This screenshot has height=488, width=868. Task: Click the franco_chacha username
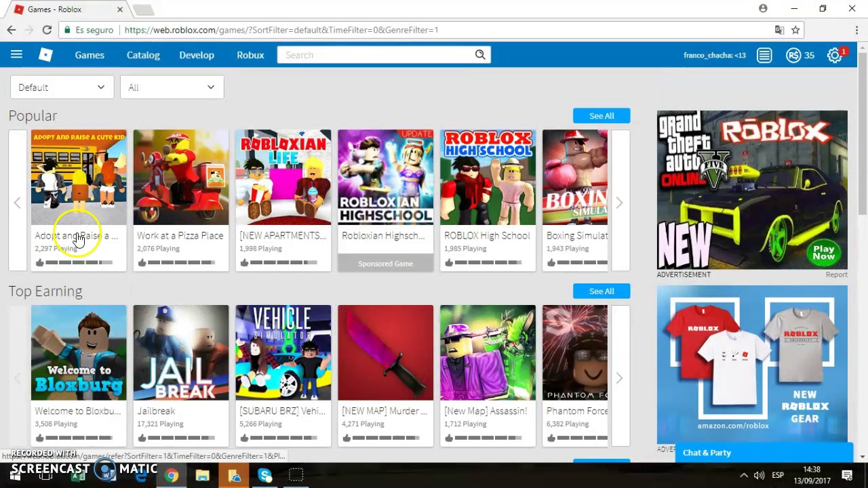point(715,56)
